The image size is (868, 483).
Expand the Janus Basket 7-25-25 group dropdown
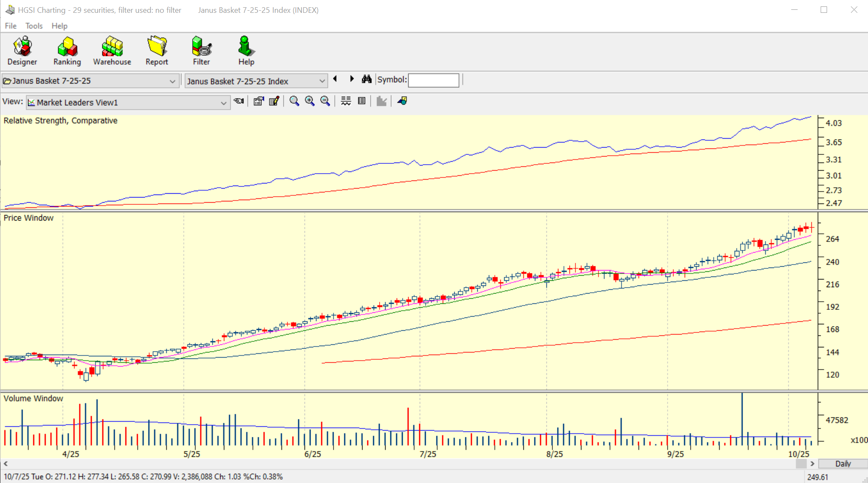172,81
